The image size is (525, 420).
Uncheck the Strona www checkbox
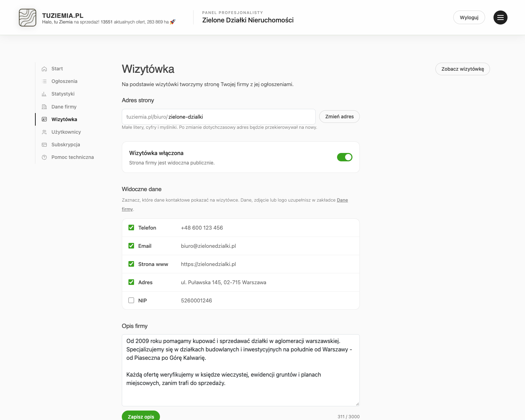tap(131, 264)
